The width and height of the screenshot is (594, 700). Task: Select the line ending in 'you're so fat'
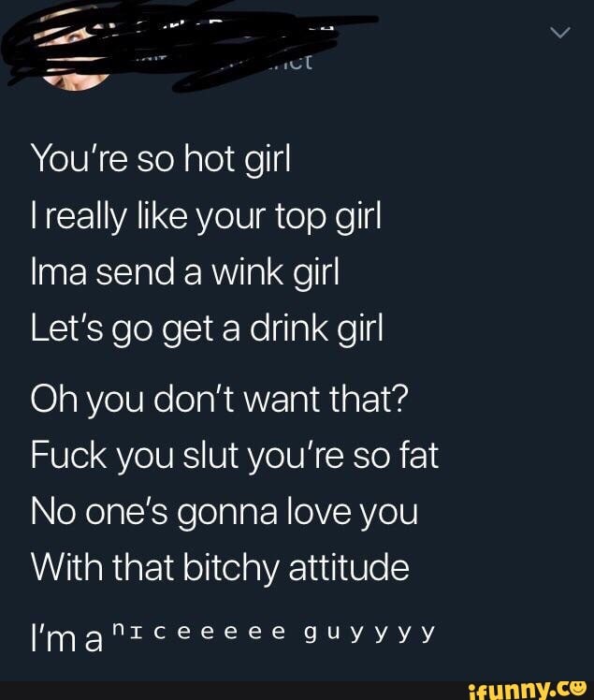tap(235, 456)
